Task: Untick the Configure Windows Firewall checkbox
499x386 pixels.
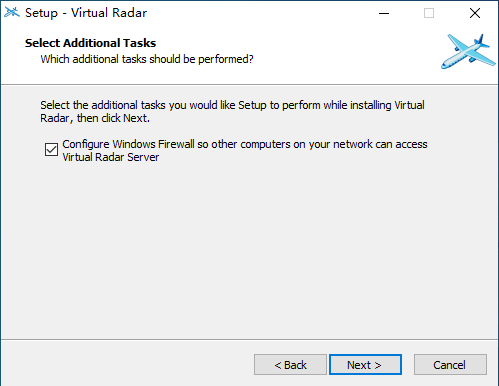Action: 51,150
